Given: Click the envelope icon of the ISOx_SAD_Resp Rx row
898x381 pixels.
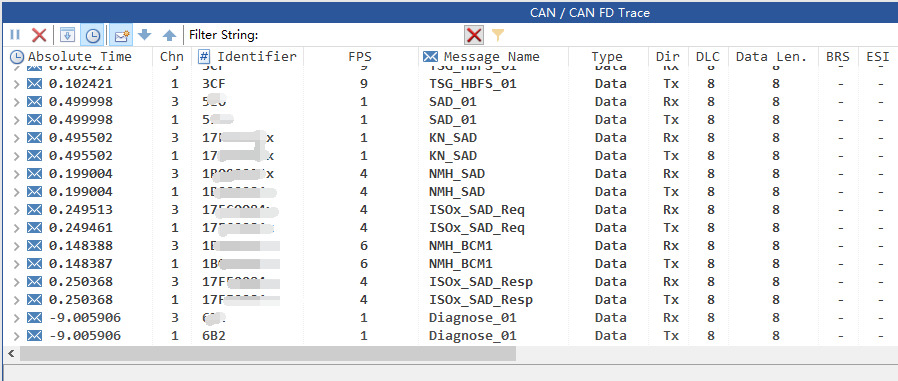Looking at the screenshot, I should pyautogui.click(x=35, y=282).
